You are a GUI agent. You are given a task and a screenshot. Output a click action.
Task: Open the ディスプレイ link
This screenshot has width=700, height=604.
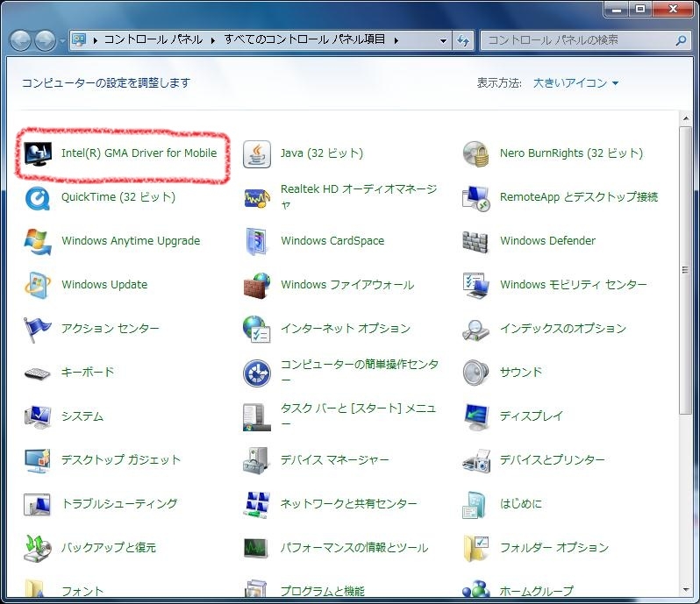click(x=532, y=416)
